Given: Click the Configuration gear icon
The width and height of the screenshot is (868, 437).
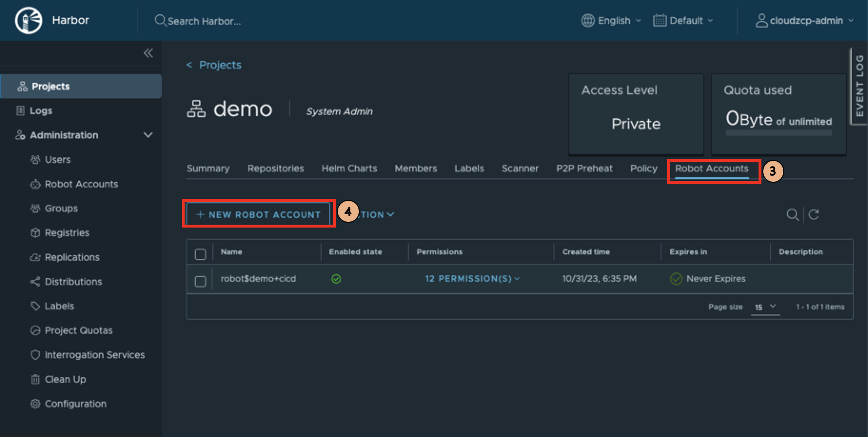Looking at the screenshot, I should pos(35,404).
